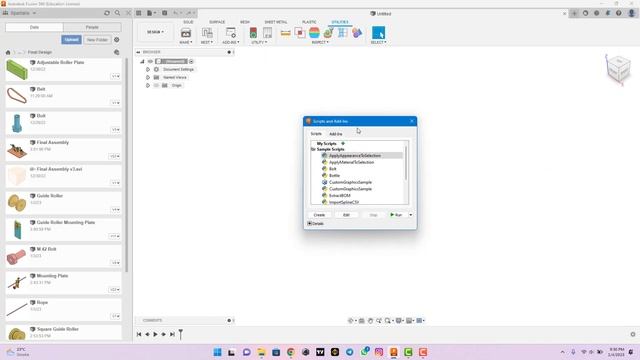Run the selected script

tap(396, 215)
